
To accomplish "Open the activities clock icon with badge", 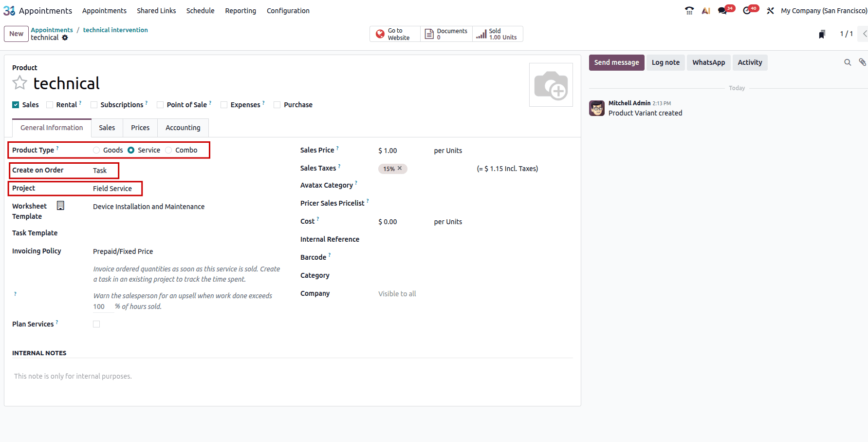I will [747, 11].
